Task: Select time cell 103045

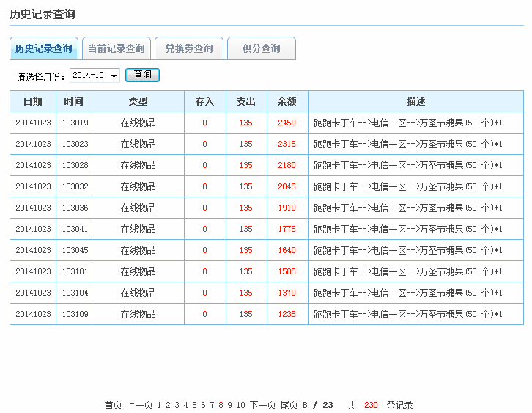Action: coord(75,250)
